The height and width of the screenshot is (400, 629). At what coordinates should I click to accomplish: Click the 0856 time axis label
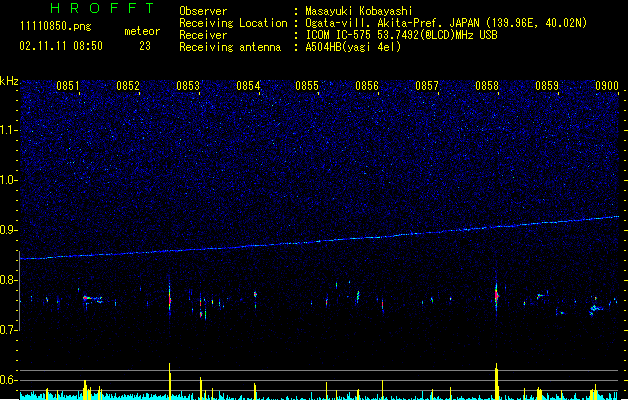pyautogui.click(x=367, y=86)
